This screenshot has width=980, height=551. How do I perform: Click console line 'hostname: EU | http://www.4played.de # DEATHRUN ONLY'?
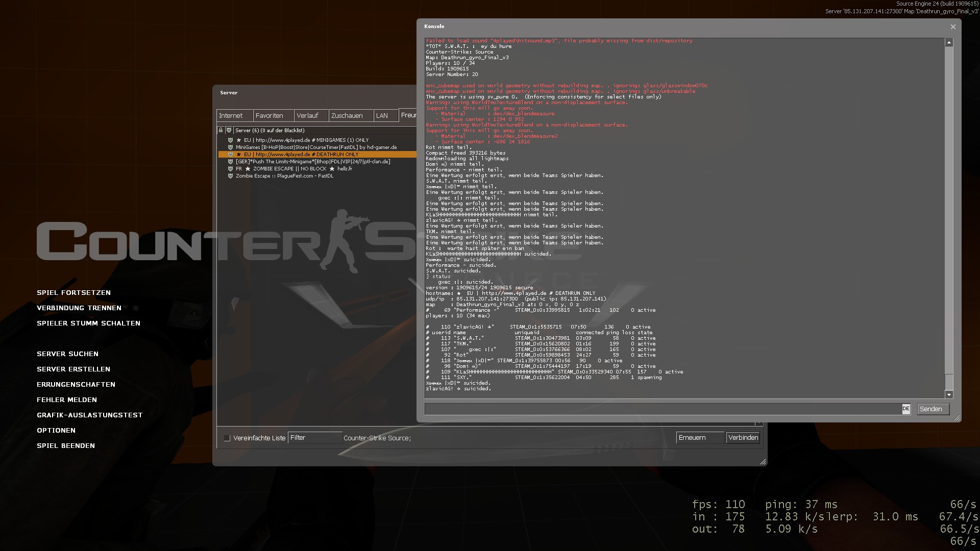click(510, 293)
